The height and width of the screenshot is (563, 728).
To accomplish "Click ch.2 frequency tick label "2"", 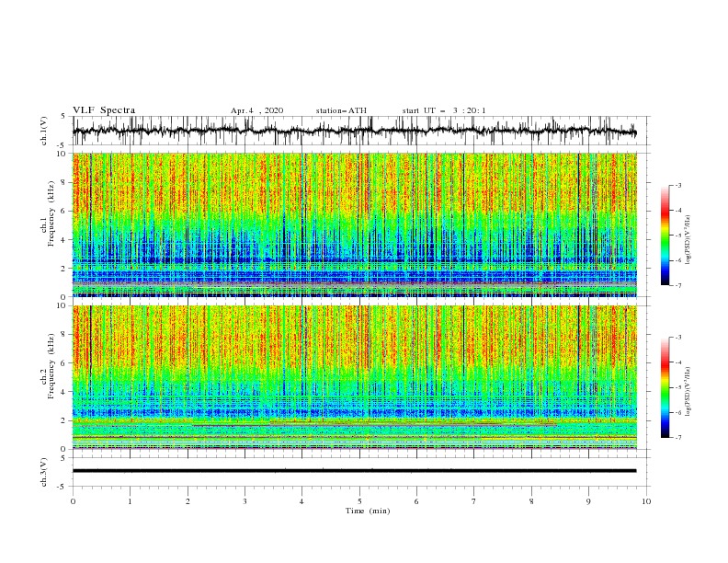I will 65,420.
